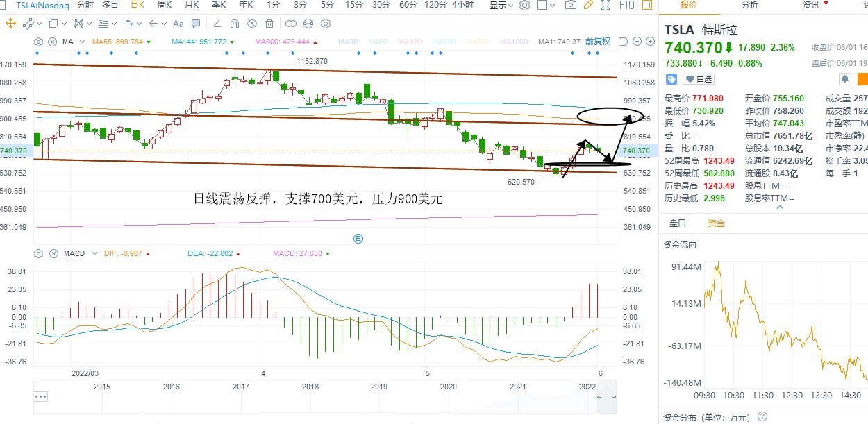
Task: Switch to 分时 intraday view
Action: click(85, 5)
